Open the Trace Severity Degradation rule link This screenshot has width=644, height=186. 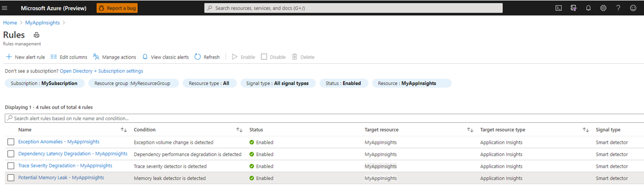(65, 166)
